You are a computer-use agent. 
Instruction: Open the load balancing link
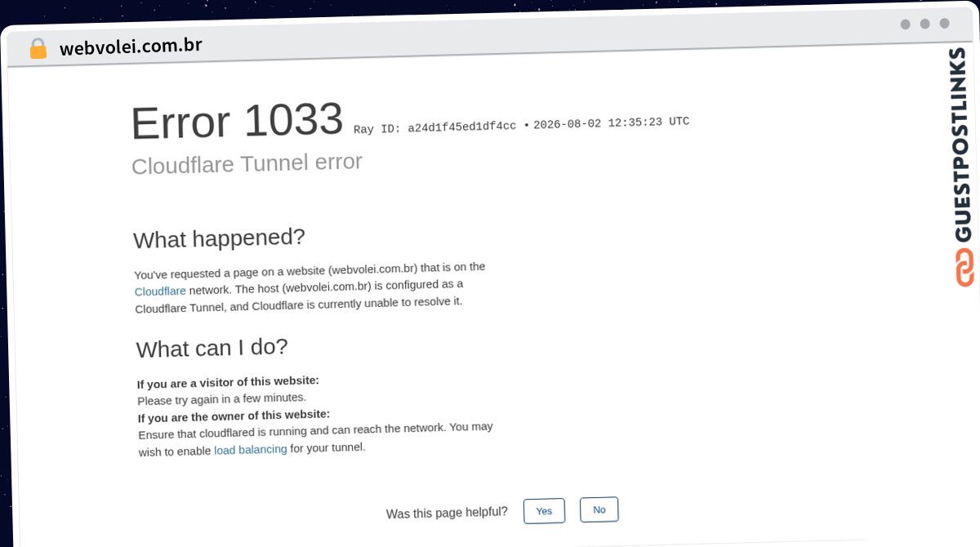(x=250, y=450)
